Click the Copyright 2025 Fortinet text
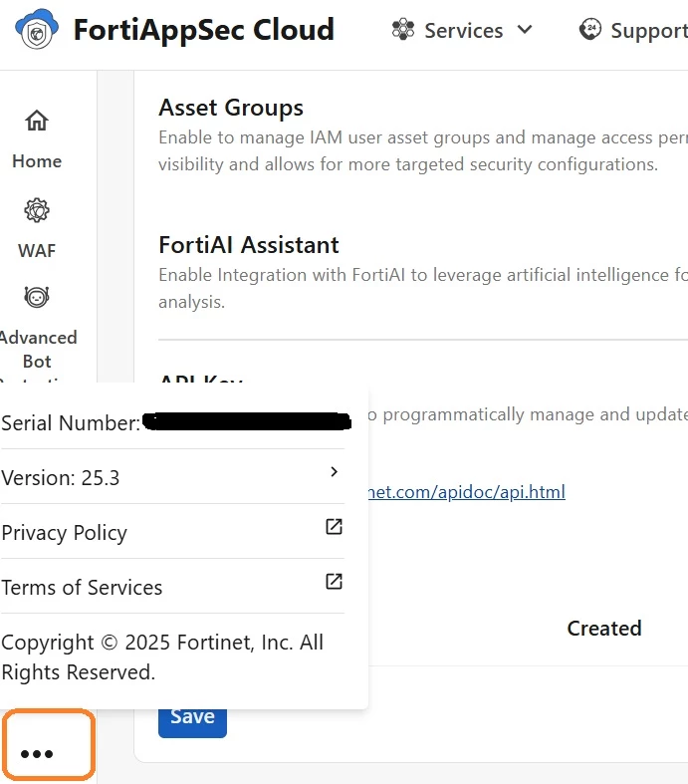 point(162,657)
